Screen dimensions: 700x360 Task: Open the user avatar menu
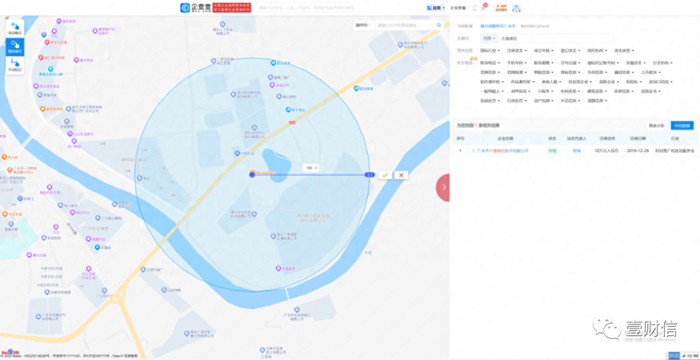pos(517,8)
